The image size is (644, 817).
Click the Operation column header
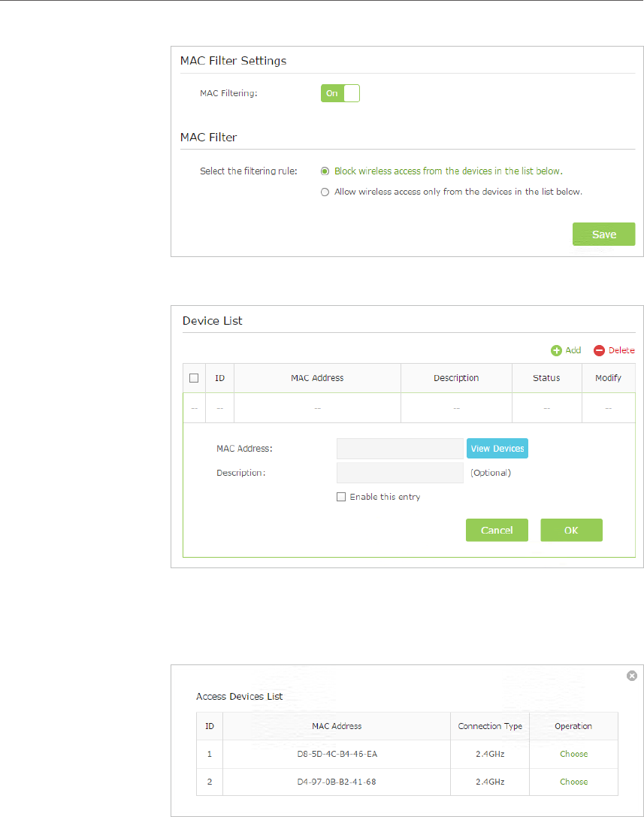coord(573,726)
